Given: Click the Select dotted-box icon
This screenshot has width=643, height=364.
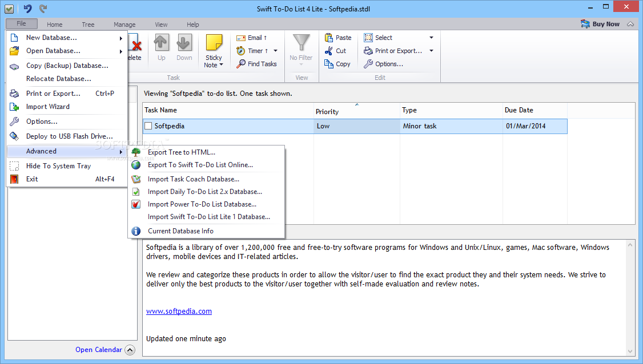Looking at the screenshot, I should [368, 38].
